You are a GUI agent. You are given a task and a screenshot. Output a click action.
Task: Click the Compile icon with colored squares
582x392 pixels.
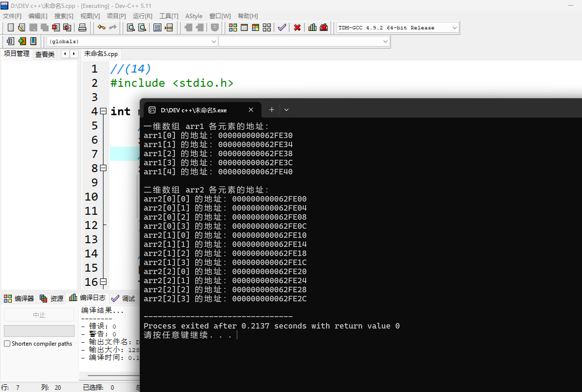233,27
